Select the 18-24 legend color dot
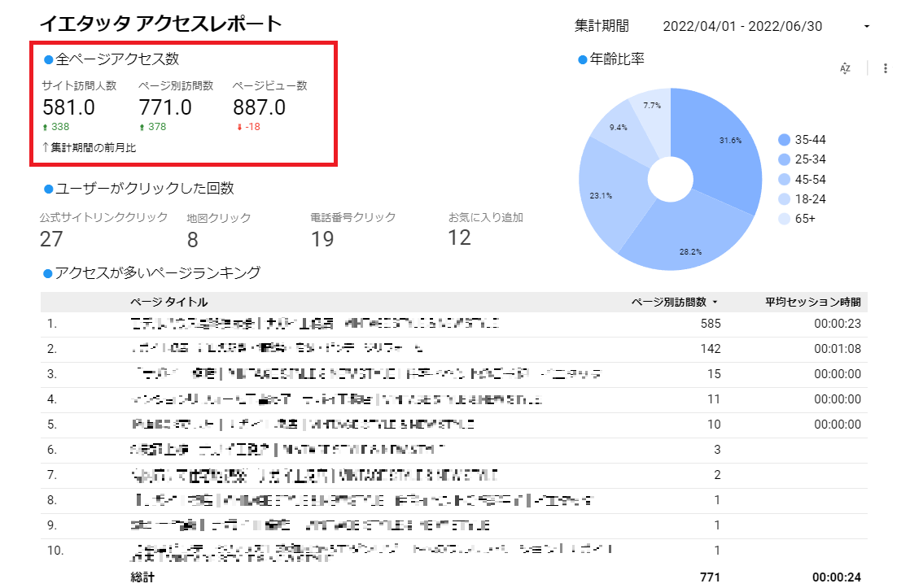The image size is (910, 588). pos(784,198)
